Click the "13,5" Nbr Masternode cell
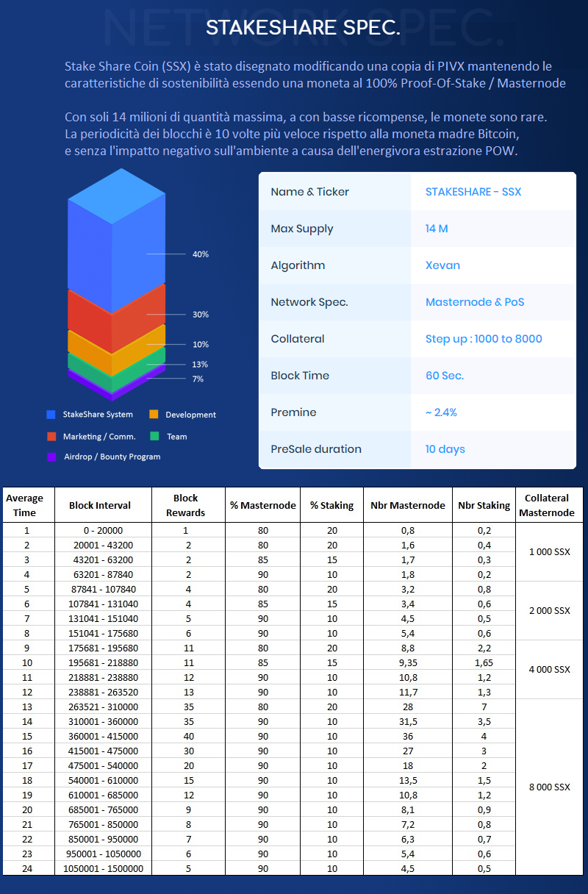This screenshot has width=588, height=894. point(407,780)
